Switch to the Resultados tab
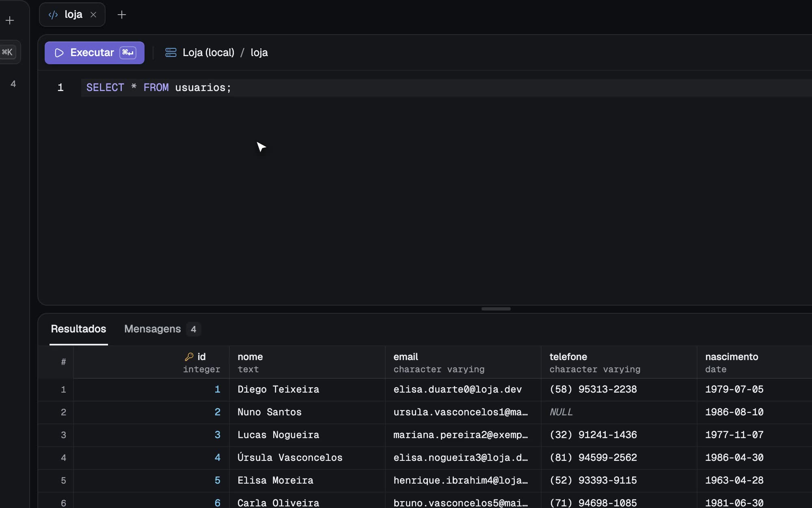The height and width of the screenshot is (508, 812). [78, 329]
